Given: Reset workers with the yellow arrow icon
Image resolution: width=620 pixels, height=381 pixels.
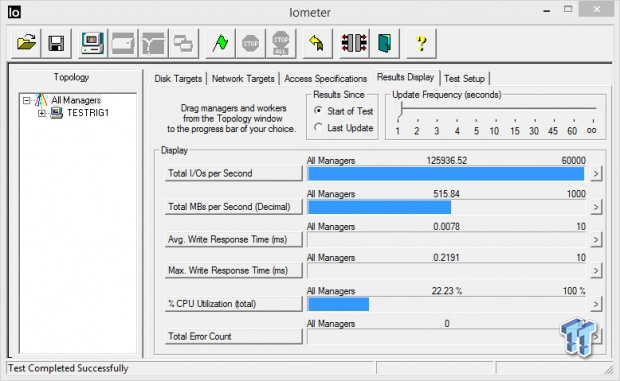Looking at the screenshot, I should [317, 43].
